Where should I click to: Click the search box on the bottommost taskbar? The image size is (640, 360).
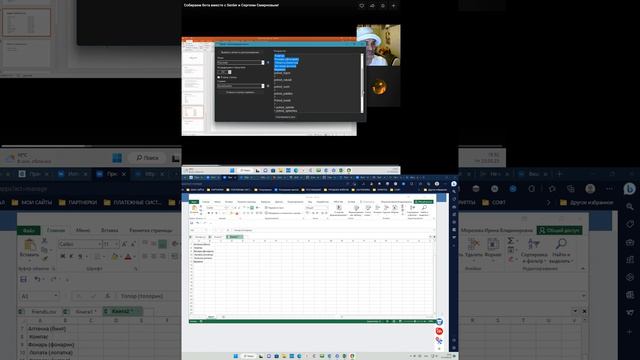point(249,356)
